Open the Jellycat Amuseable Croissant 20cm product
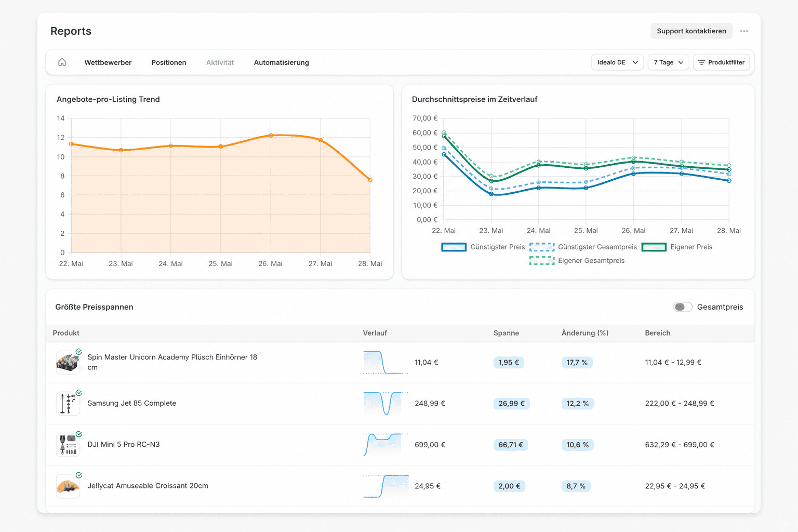Image resolution: width=798 pixels, height=532 pixels. point(148,486)
